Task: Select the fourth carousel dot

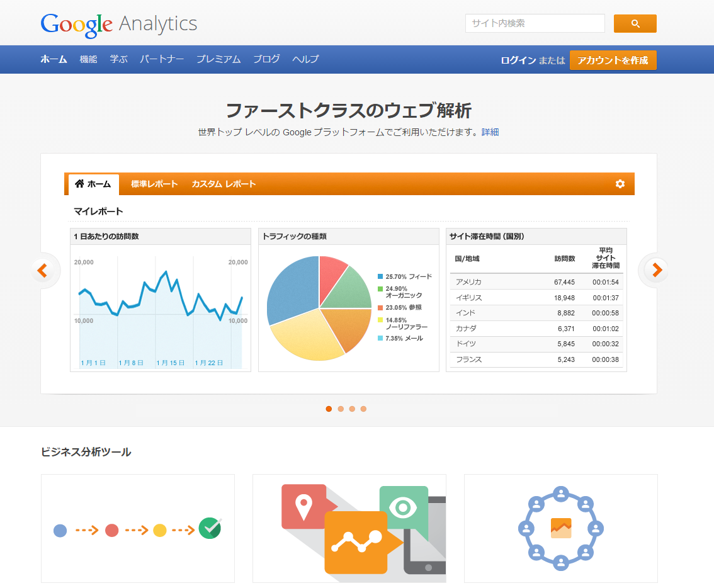Action: pyautogui.click(x=363, y=409)
